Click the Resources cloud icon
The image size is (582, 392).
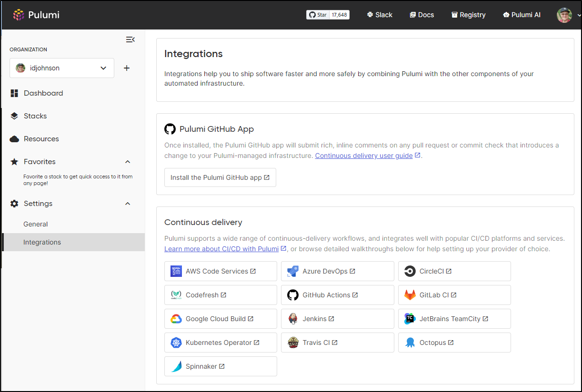tap(14, 139)
